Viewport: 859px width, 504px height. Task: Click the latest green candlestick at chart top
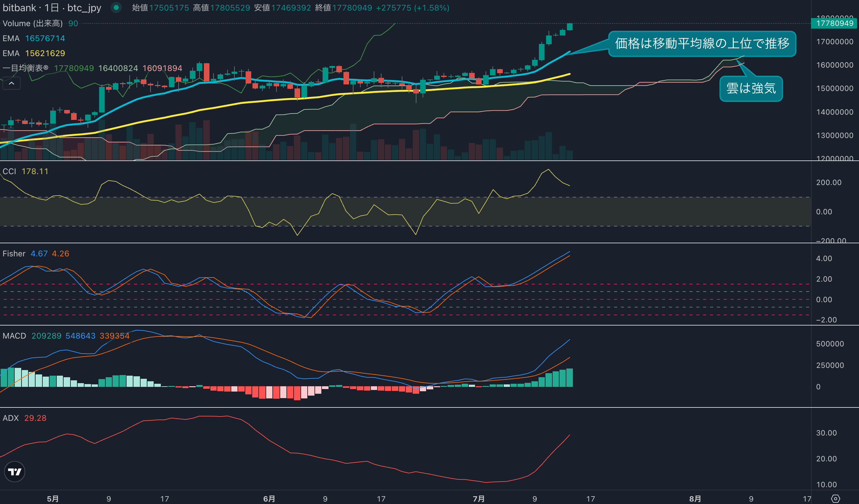[x=569, y=27]
